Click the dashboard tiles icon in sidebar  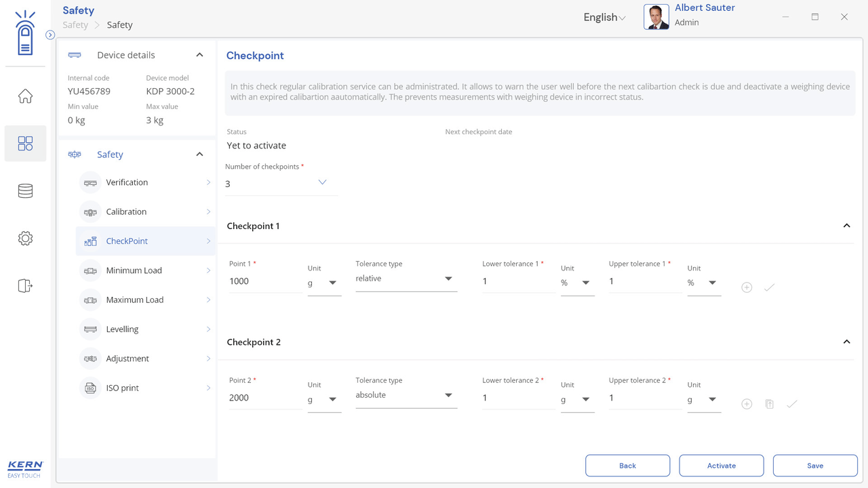pos(25,144)
